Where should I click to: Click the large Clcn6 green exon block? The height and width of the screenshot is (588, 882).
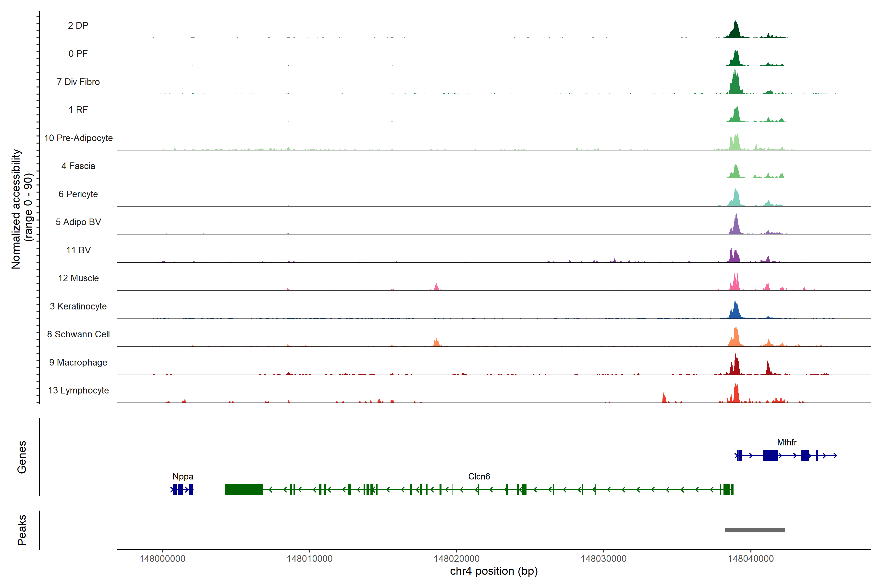pos(244,489)
